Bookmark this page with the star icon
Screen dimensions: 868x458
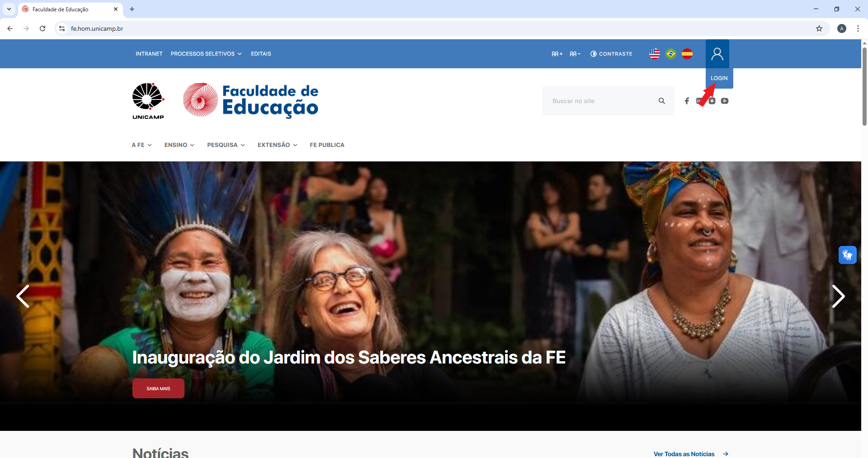pos(819,28)
